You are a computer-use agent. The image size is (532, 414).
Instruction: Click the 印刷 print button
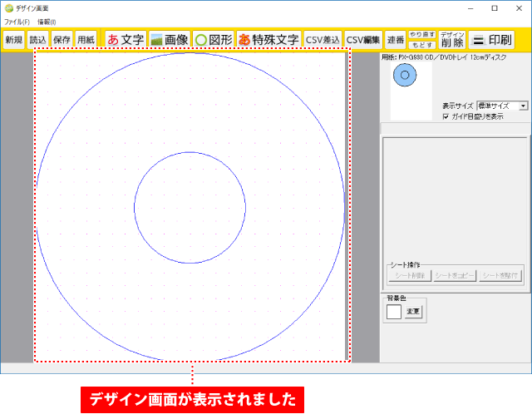coord(492,40)
